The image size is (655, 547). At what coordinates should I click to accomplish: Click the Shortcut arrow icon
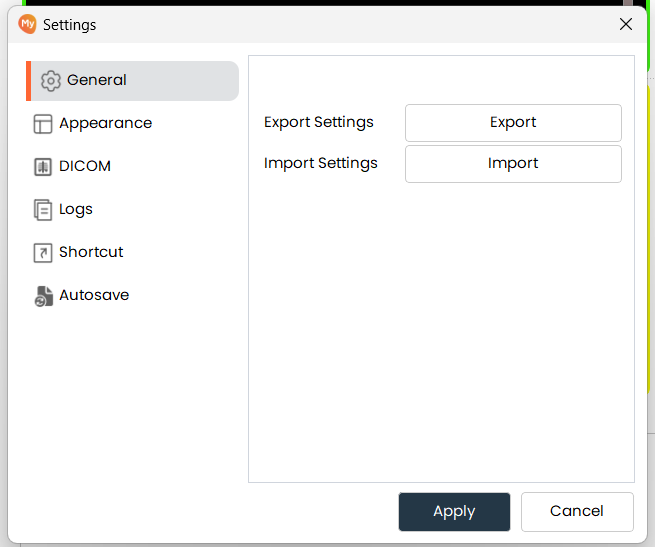click(43, 253)
